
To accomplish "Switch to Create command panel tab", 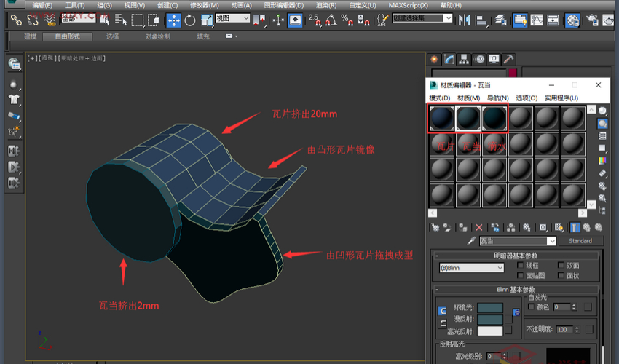I will pos(434,59).
